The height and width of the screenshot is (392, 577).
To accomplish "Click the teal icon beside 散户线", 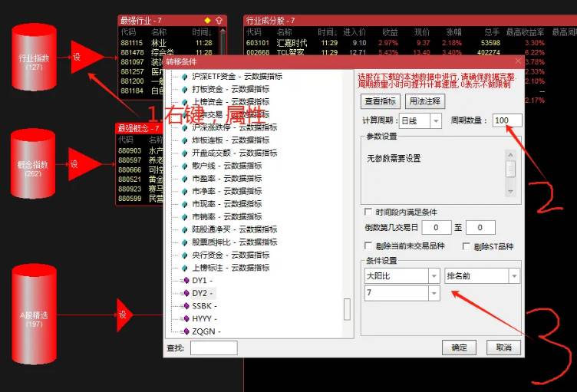I will (x=185, y=166).
